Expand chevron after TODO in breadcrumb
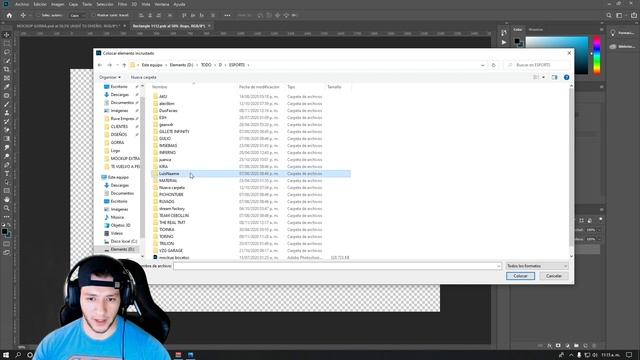640x360 pixels. tap(215, 65)
